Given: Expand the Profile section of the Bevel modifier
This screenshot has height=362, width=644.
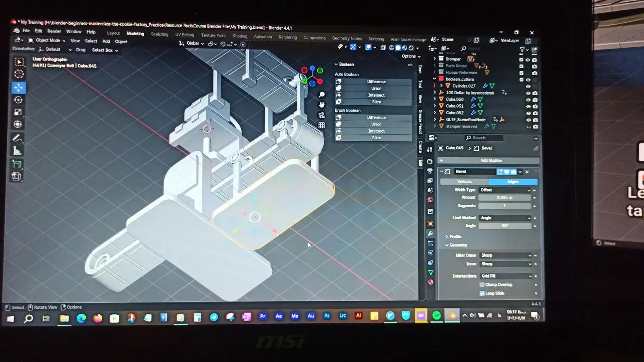Looking at the screenshot, I should pyautogui.click(x=455, y=237).
